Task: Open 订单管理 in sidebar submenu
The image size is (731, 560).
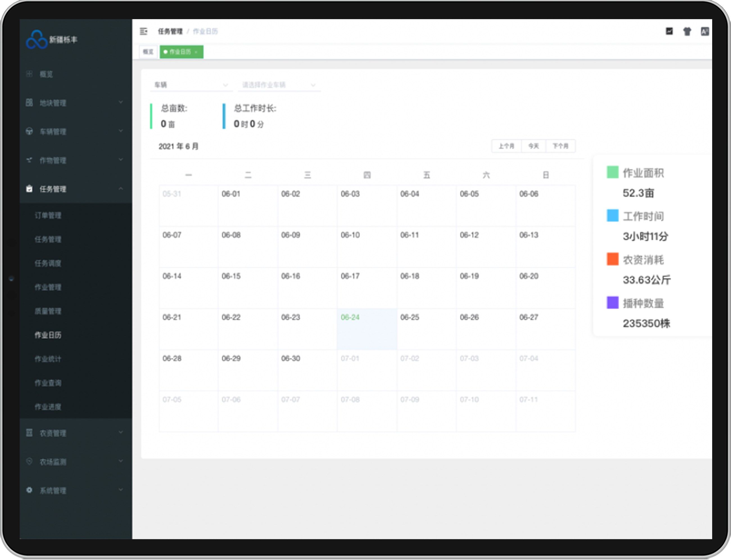Action: pyautogui.click(x=48, y=216)
